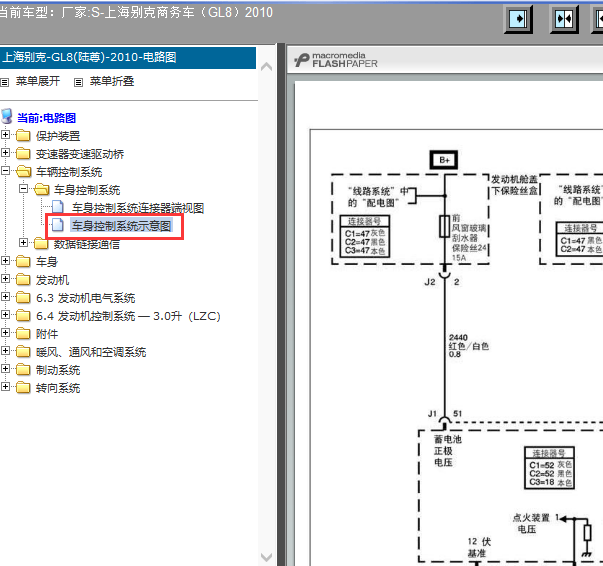Screen dimensions: 603x566
Task: Expand the 车身 tree node
Action: click(5, 260)
